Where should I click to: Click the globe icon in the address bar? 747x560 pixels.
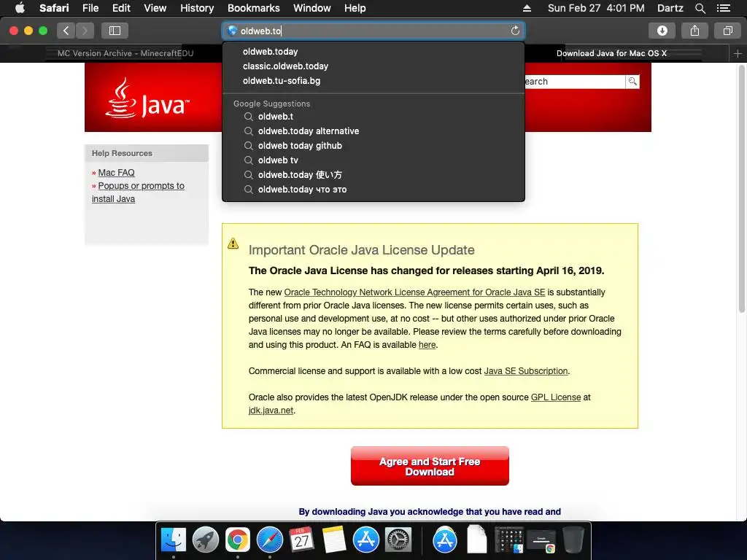[x=232, y=31]
